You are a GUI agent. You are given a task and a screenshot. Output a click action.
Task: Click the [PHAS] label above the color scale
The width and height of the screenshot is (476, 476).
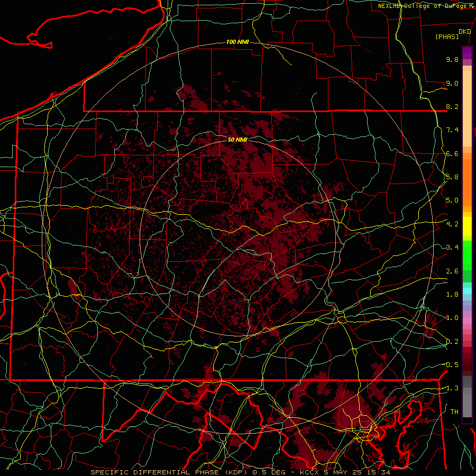click(447, 37)
